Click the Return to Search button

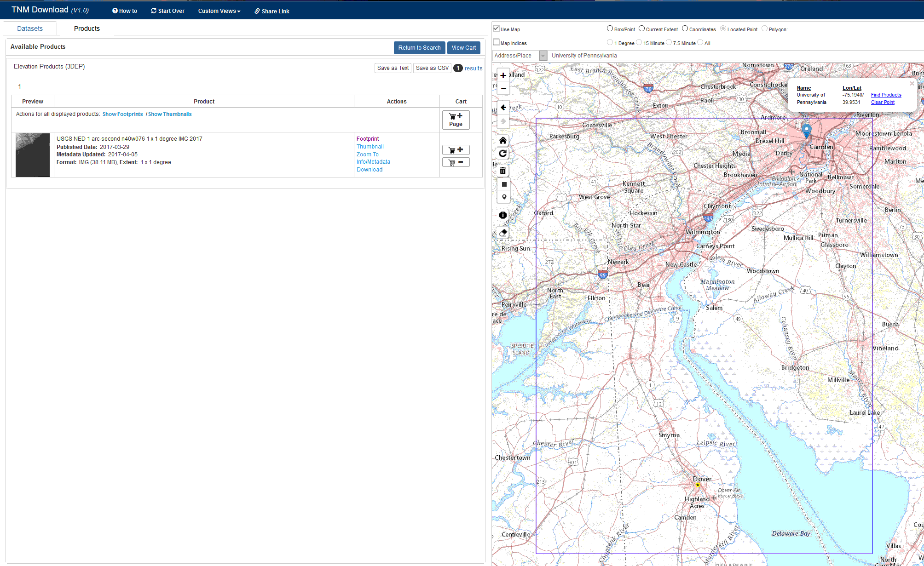(x=419, y=48)
